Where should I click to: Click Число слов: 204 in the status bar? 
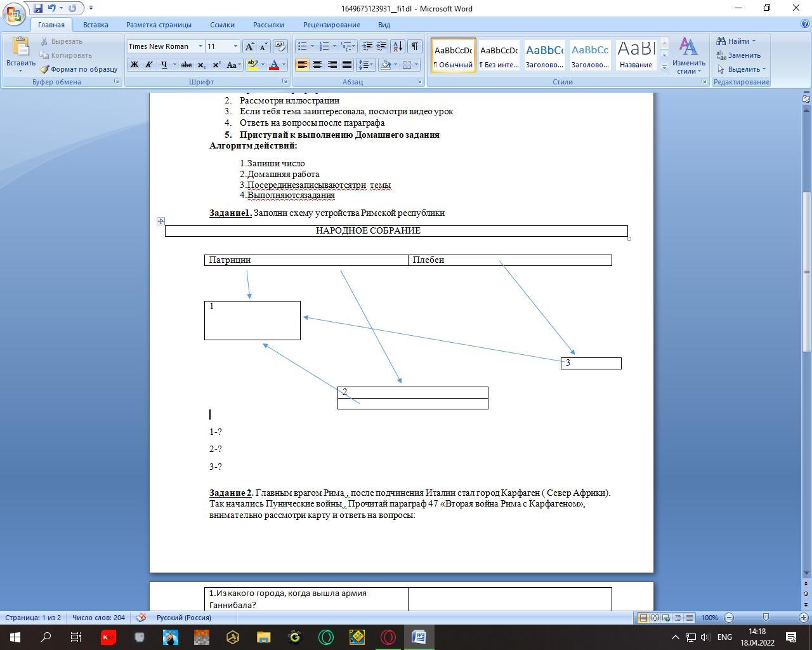click(x=98, y=618)
